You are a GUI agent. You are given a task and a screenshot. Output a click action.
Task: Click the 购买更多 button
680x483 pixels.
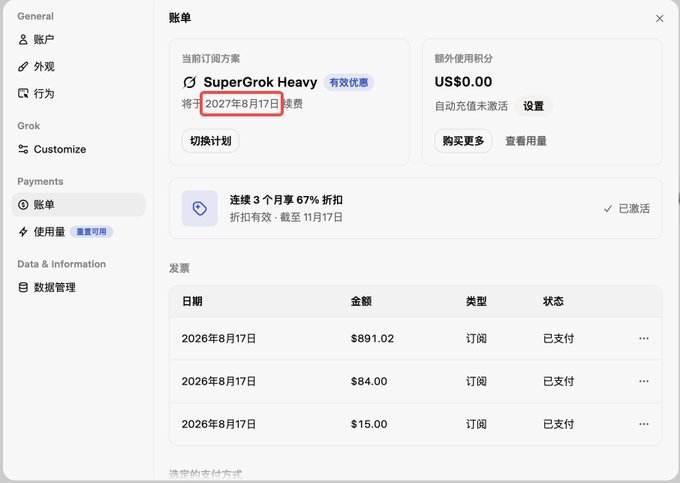[x=463, y=141]
